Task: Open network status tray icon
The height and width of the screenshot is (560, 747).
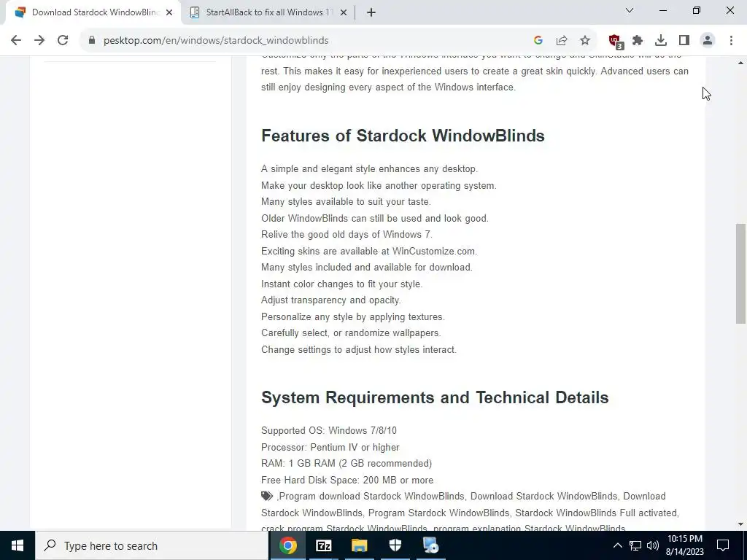Action: pyautogui.click(x=635, y=545)
